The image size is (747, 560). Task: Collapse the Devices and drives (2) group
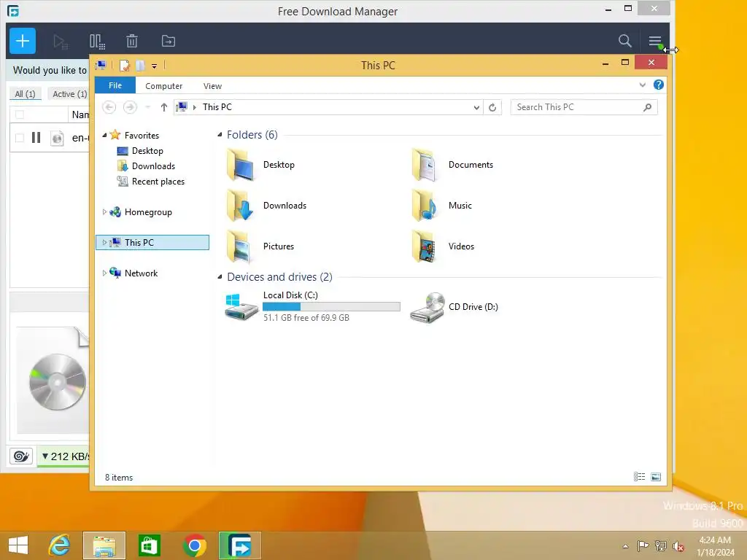[x=220, y=276]
